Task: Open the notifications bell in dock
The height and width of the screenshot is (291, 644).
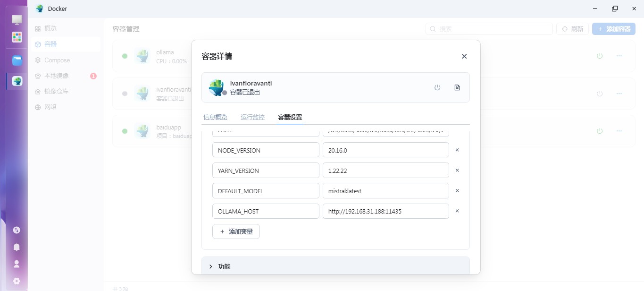Action: 17,247
